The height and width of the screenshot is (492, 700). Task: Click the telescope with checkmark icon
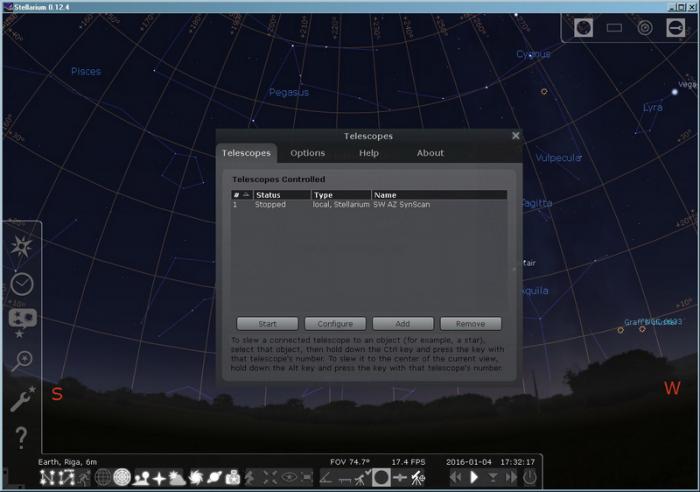pyautogui.click(x=362, y=478)
